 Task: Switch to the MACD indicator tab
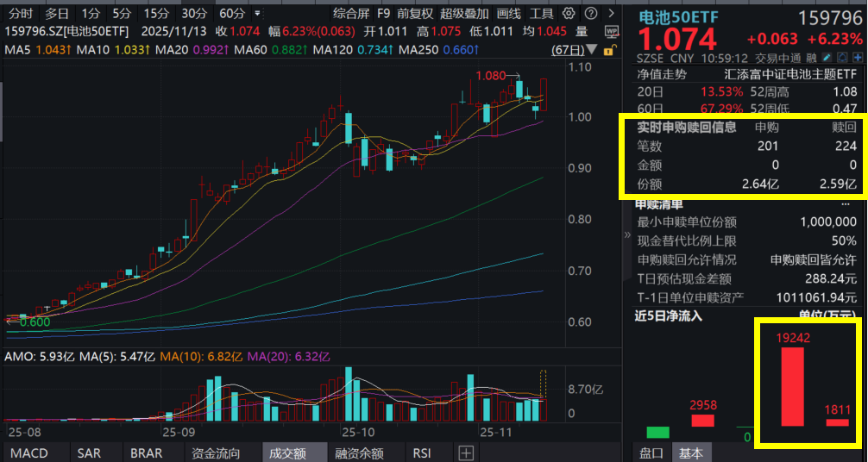28,453
